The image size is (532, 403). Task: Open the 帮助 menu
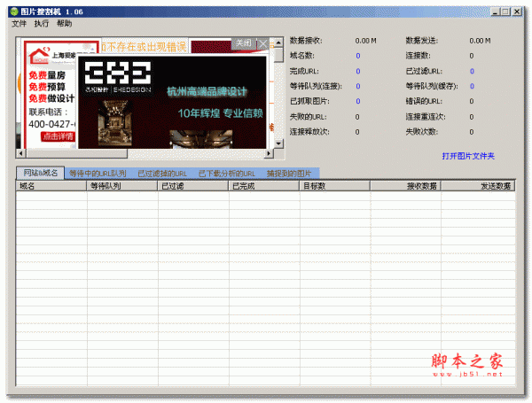[x=64, y=23]
